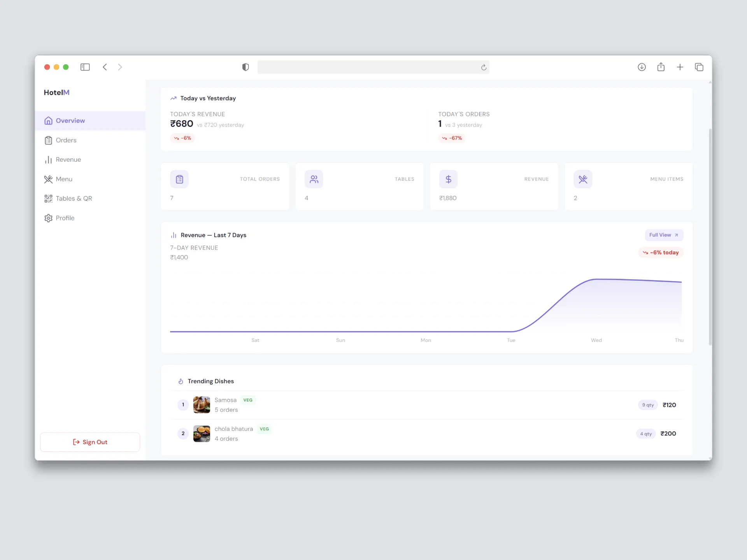
Task: Open the Overview page in sidebar
Action: click(x=90, y=121)
